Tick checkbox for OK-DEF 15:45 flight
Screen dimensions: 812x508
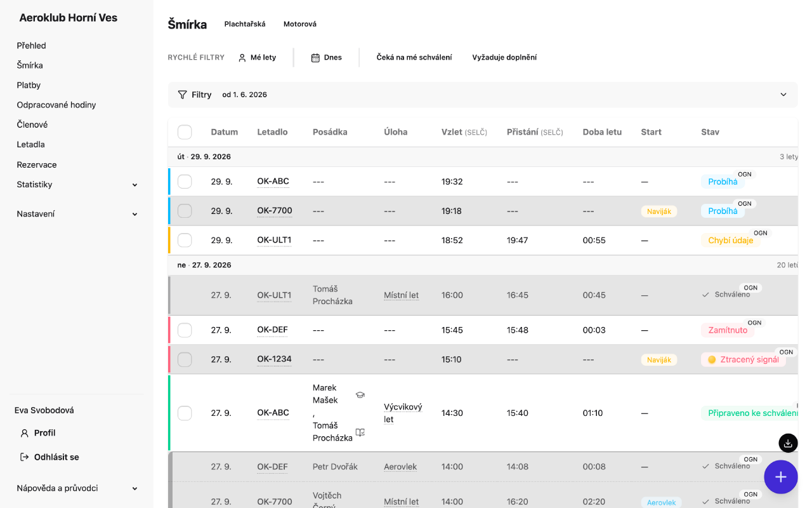click(185, 330)
